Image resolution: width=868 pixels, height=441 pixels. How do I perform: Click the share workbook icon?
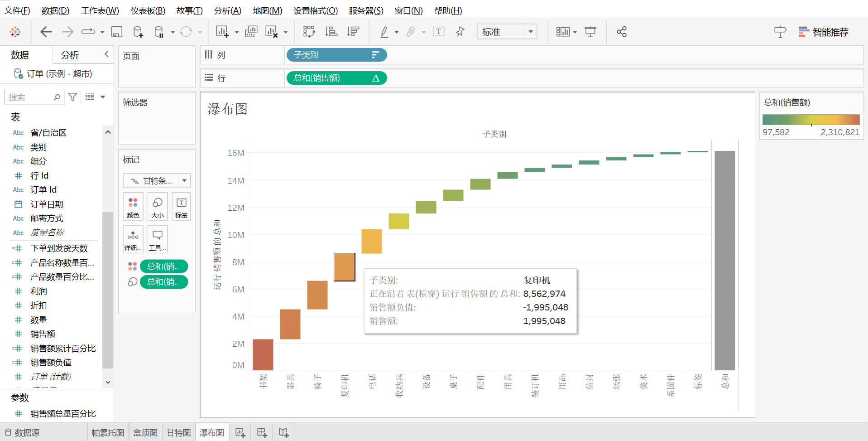click(622, 32)
